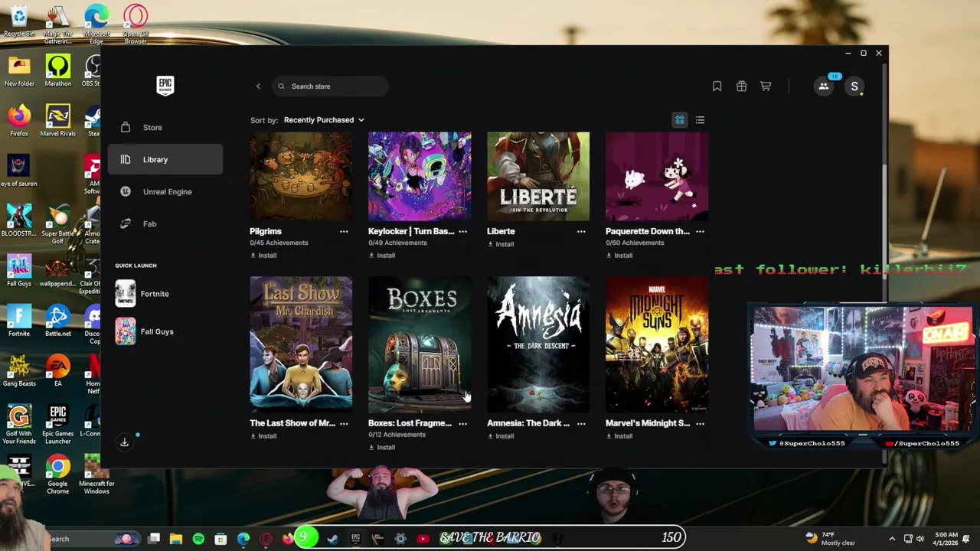Install Amnesia: The Dark Descent
This screenshot has height=551, width=980.
(x=501, y=436)
